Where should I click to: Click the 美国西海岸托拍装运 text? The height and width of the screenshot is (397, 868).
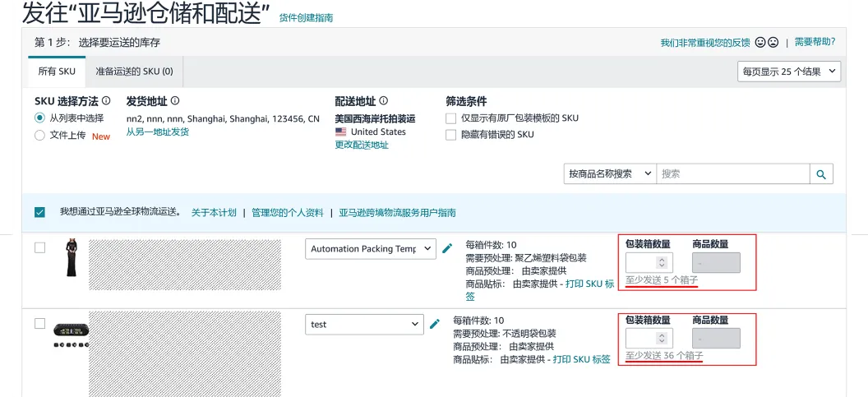click(x=375, y=118)
